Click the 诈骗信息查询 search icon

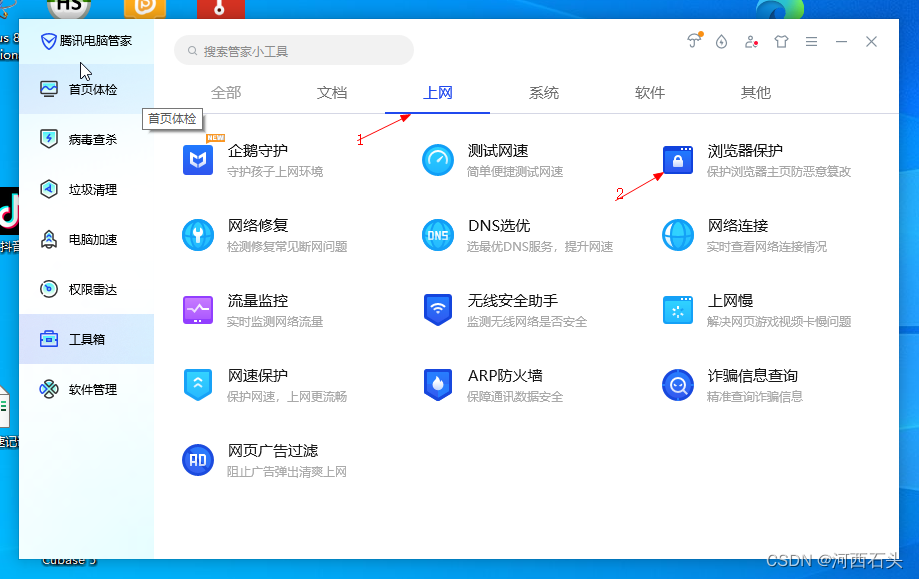point(678,385)
